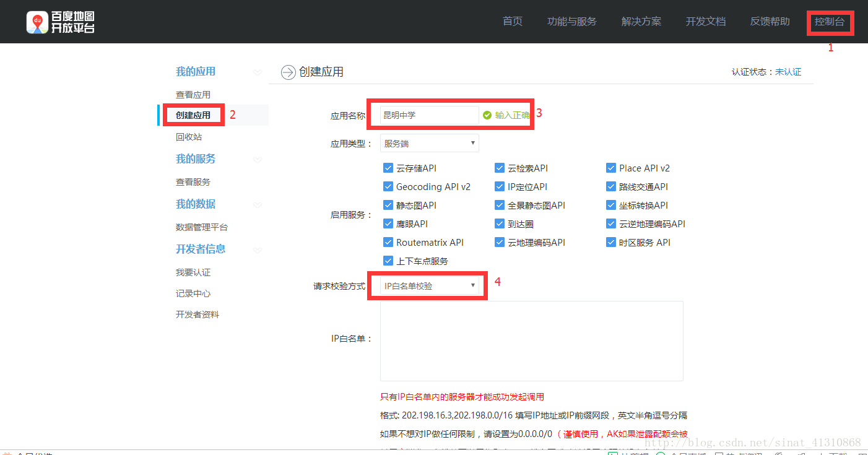Screen dimensions: 868x455
Task: Open 我要认证 in the sidebar
Action: point(193,272)
